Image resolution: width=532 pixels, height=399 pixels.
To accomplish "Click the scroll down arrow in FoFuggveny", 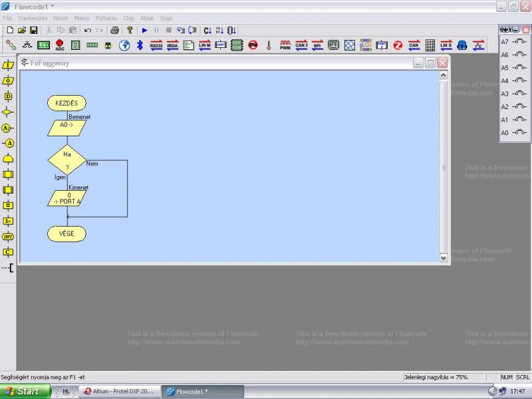I will click(x=444, y=258).
